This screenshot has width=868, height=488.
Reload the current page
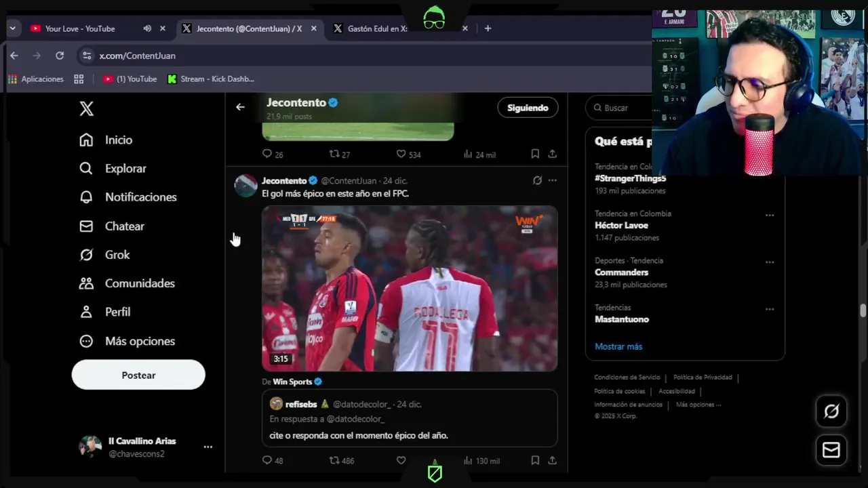pyautogui.click(x=60, y=56)
